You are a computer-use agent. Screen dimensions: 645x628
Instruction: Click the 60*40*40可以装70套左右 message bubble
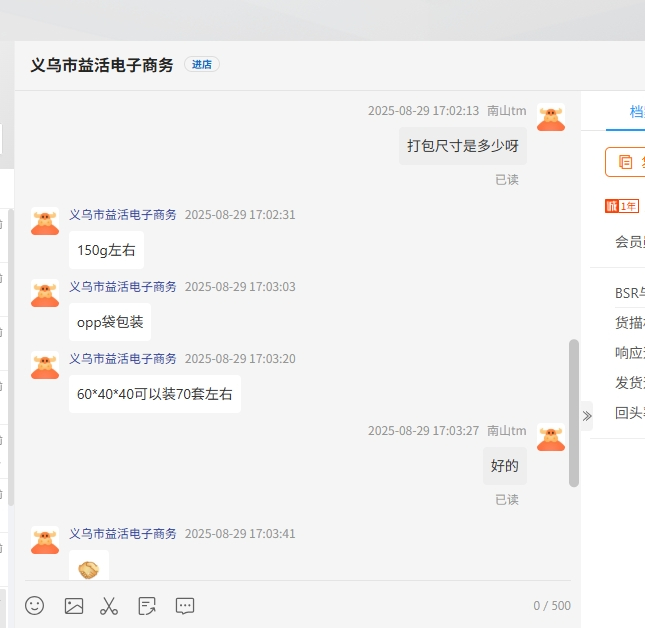click(x=155, y=394)
